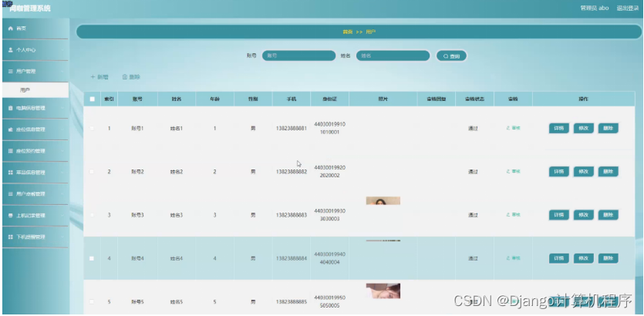
Task: Open 详情 for 账号1
Action: 559,128
